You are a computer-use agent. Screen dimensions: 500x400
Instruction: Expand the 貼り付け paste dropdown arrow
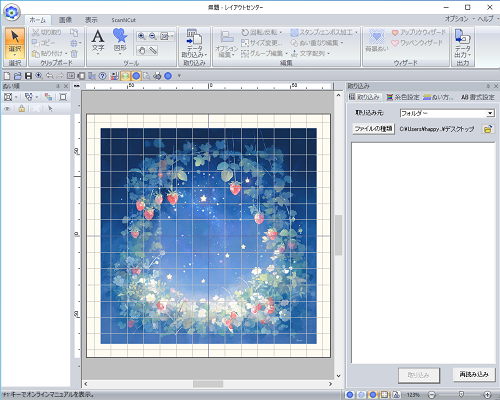(x=66, y=54)
